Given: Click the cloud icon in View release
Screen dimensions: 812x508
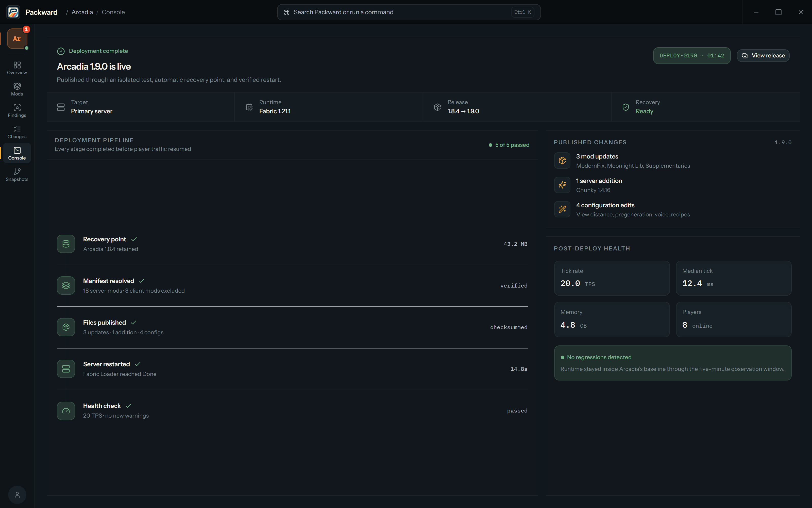Looking at the screenshot, I should [x=745, y=56].
